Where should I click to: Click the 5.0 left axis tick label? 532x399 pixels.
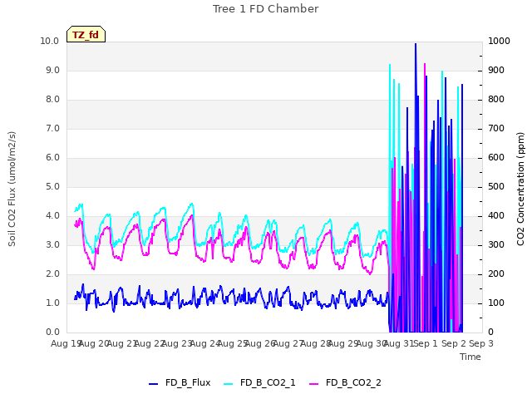click(x=52, y=186)
